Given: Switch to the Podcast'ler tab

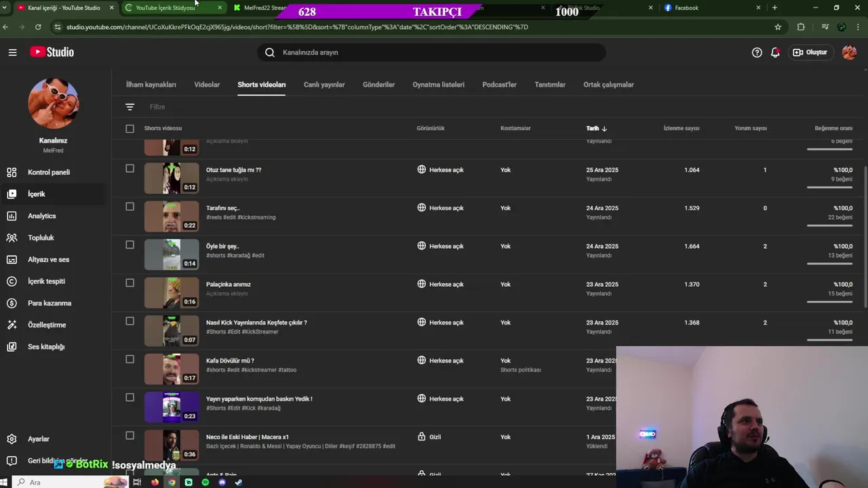Looking at the screenshot, I should point(499,85).
